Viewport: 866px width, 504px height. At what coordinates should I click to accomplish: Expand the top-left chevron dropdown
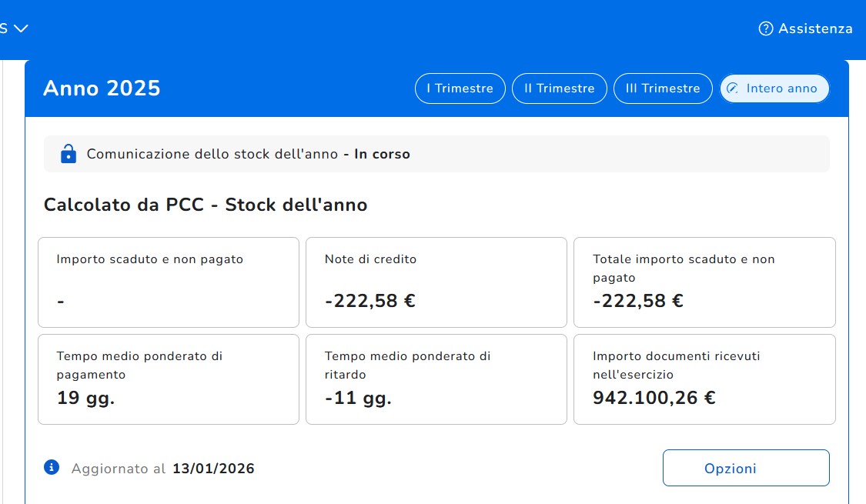(21, 28)
